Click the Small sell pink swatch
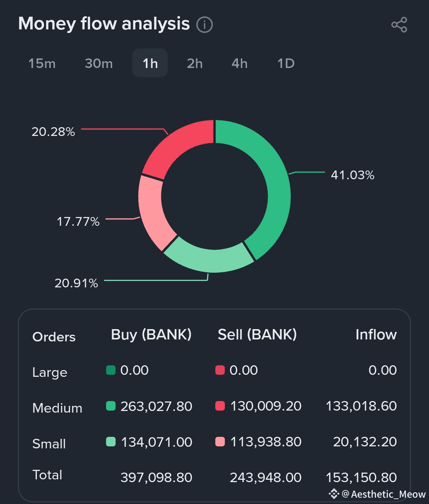Screen dimensions: 429x504 click(x=220, y=442)
